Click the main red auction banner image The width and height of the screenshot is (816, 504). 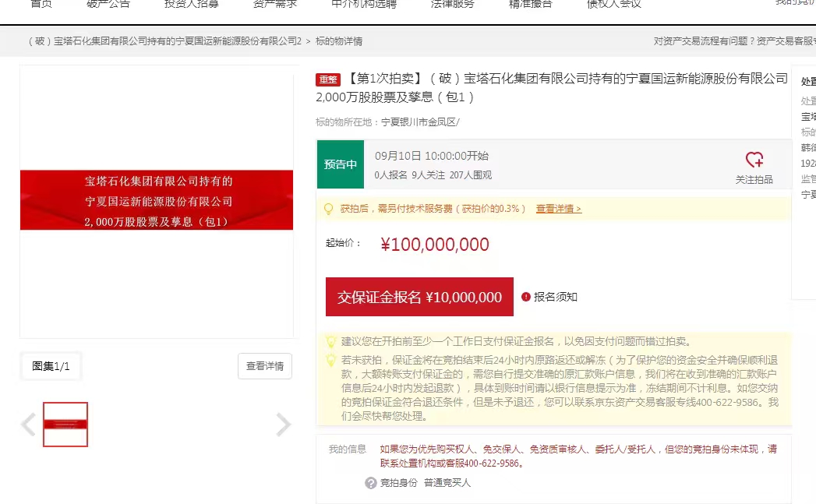click(x=157, y=200)
